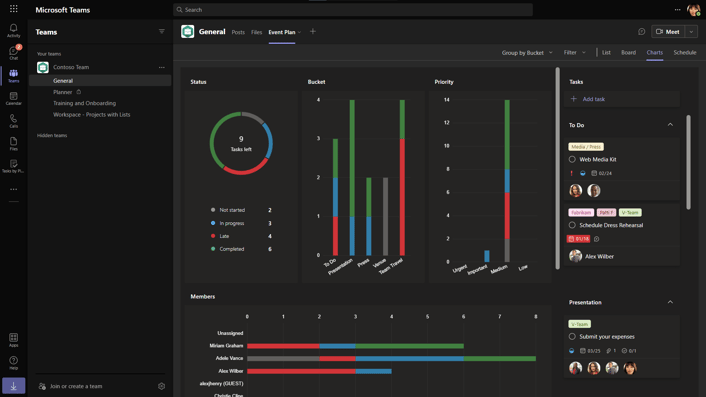Start a meeting with Meet button
Viewport: 706px width, 397px height.
tap(668, 32)
